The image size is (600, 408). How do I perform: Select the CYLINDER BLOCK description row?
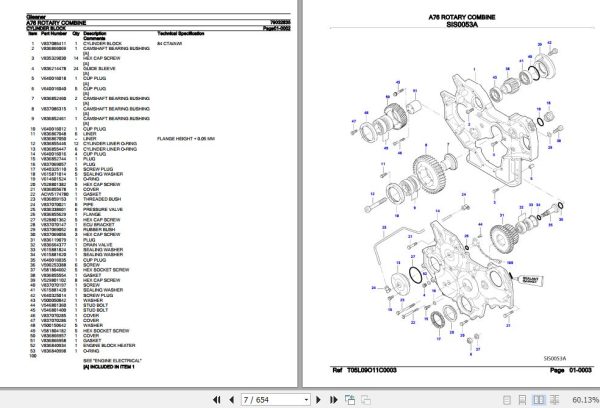pyautogui.click(x=102, y=44)
